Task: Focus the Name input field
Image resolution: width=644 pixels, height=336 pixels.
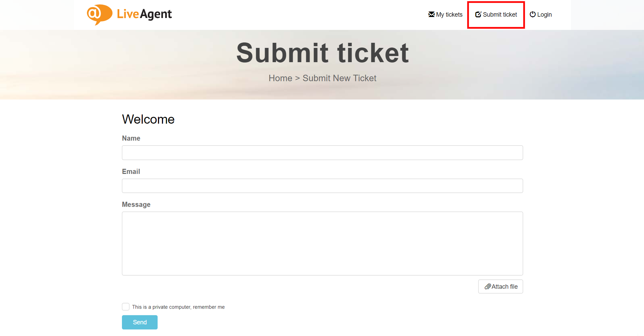Action: coord(322,153)
